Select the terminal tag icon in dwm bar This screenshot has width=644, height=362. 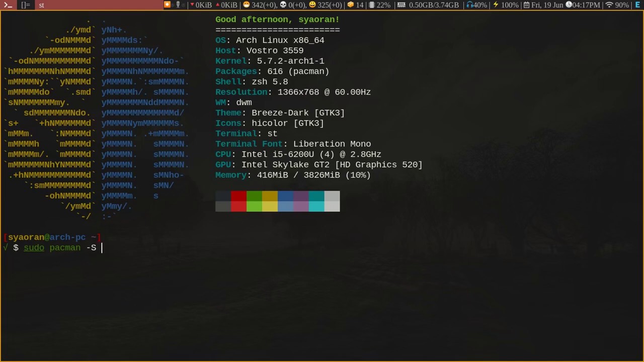pyautogui.click(x=8, y=5)
